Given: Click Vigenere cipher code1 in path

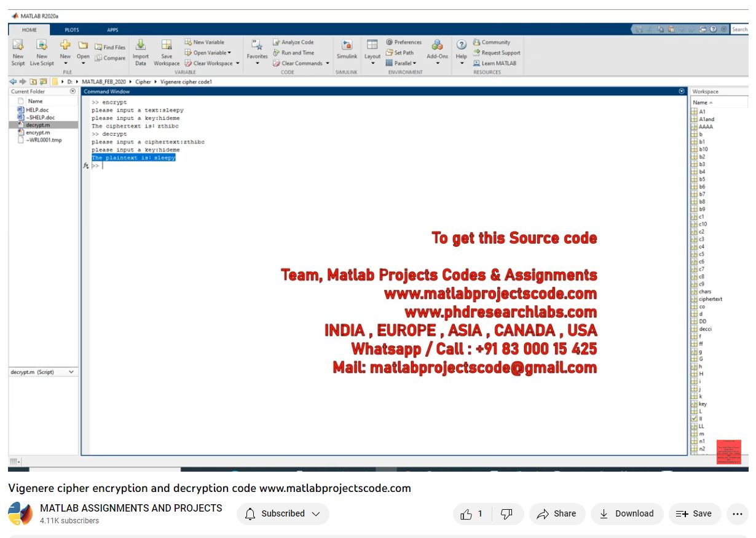Looking at the screenshot, I should [x=186, y=82].
